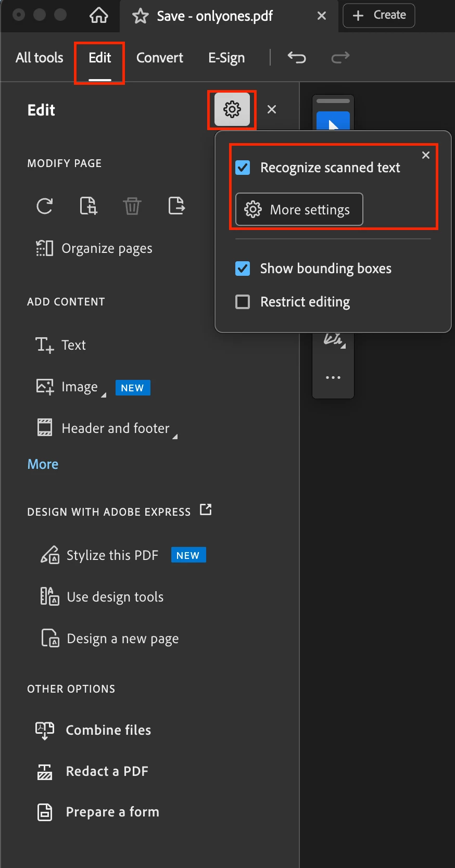
Task: Close the onlyones.pdf tab
Action: [322, 16]
